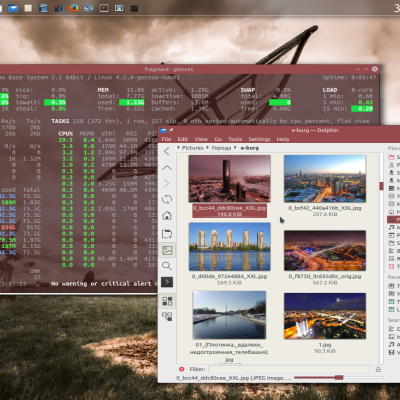This screenshot has height=400, width=400.
Task: Click Dolphin's Forward arrow icon
Action: (x=167, y=183)
